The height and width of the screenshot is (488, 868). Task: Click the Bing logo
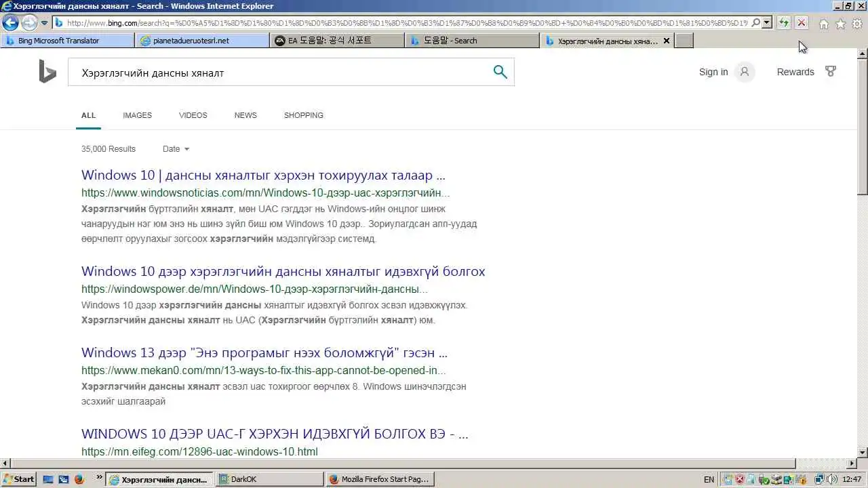pos(47,72)
